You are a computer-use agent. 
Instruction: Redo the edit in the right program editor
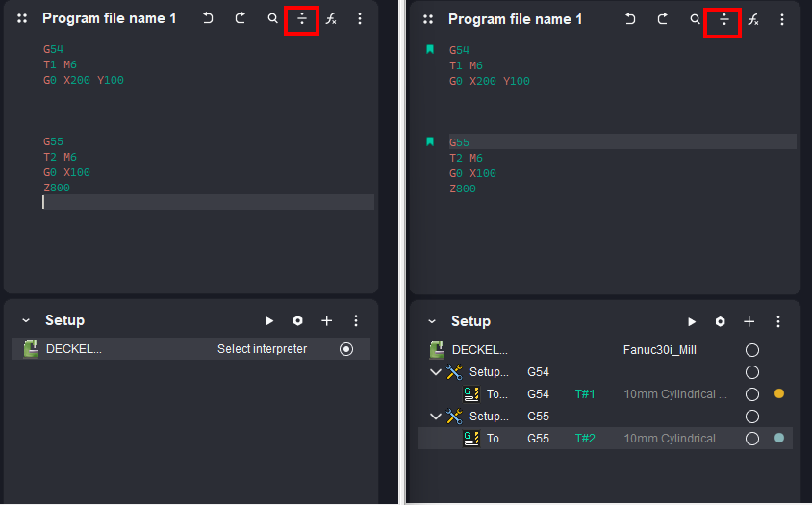click(x=663, y=19)
